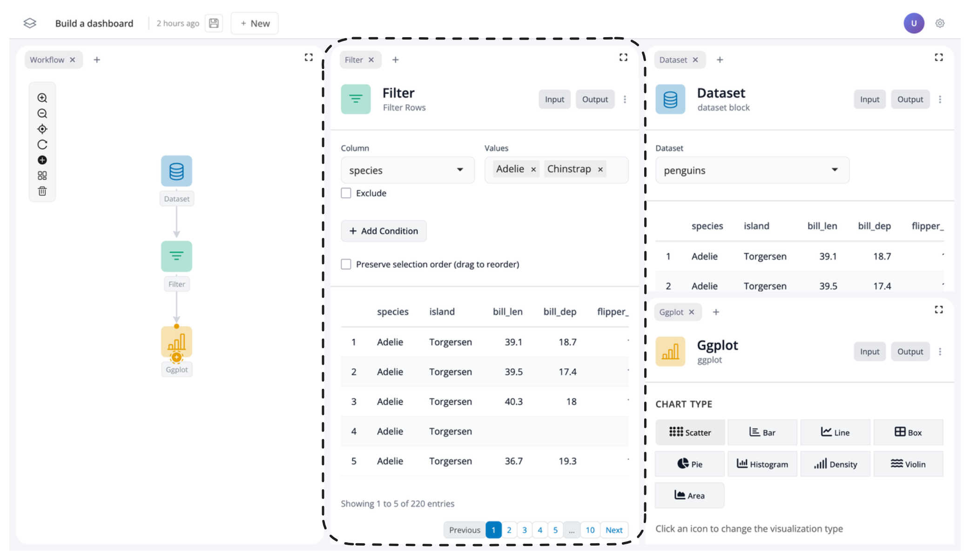Open the species Column dropdown

point(407,170)
